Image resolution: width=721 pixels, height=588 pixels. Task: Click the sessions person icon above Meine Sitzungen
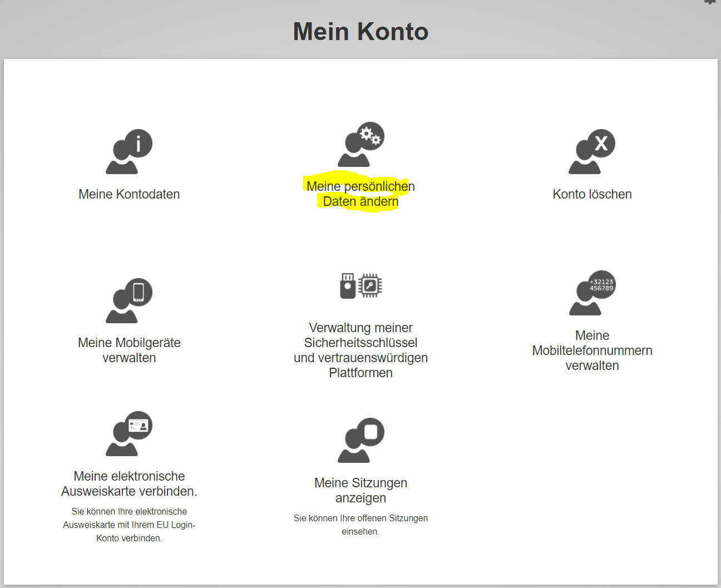click(360, 441)
